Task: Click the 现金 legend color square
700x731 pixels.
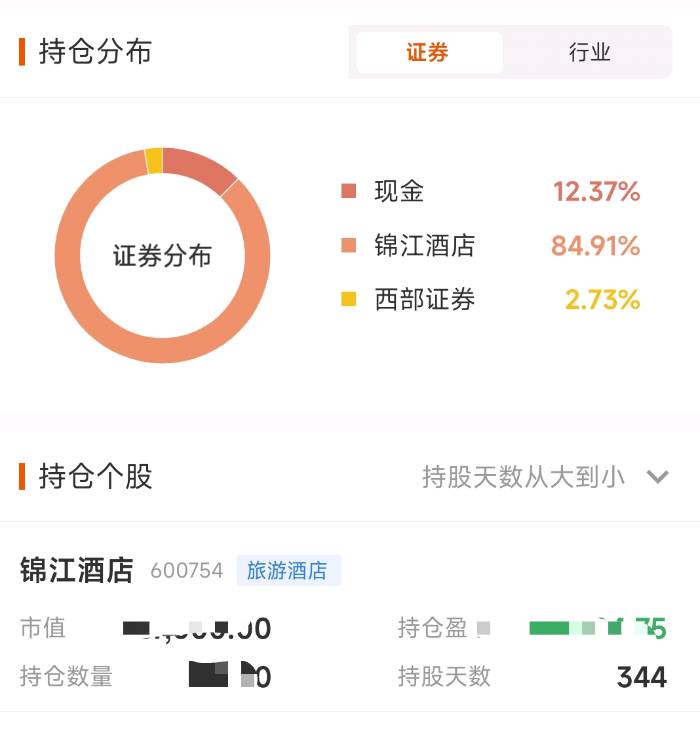Action: tap(349, 191)
